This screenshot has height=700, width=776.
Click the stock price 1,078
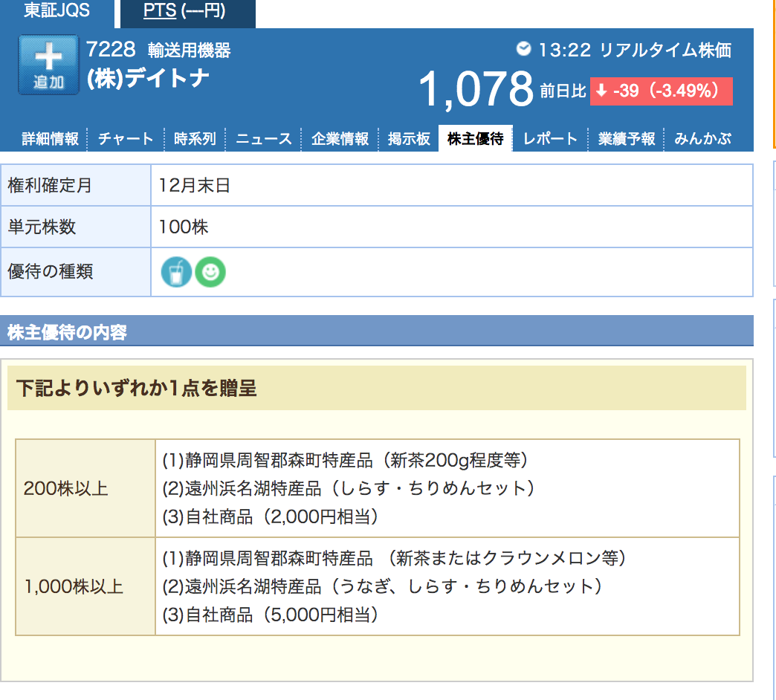click(x=476, y=89)
